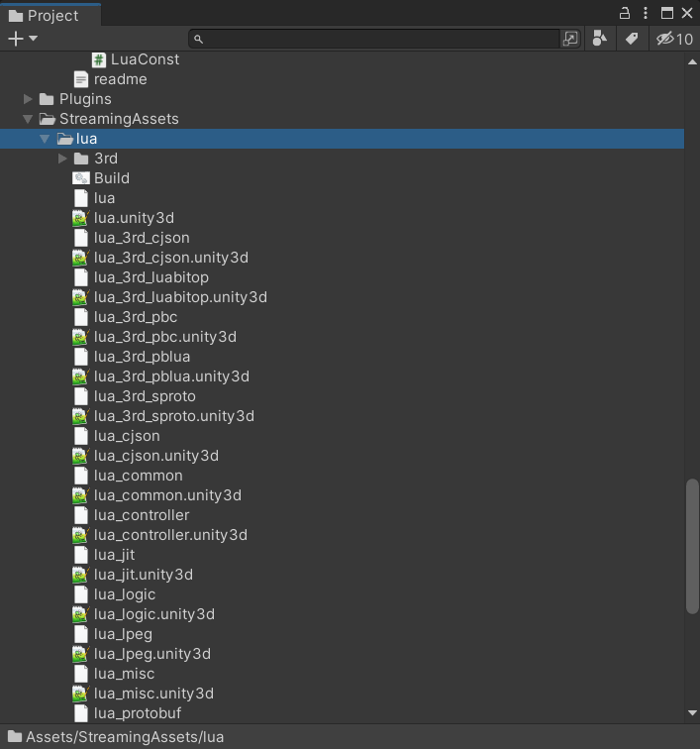Open the Create asset plus menu
This screenshot has width=700, height=749.
pos(22,39)
